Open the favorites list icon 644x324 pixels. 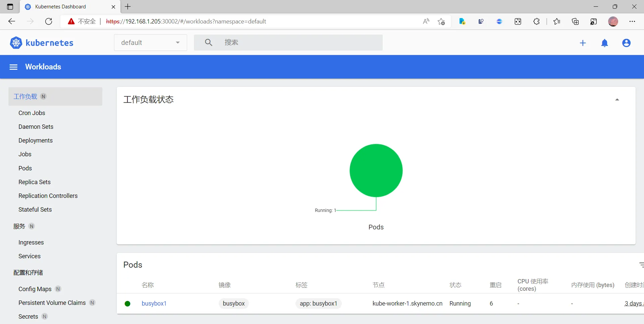tap(557, 21)
